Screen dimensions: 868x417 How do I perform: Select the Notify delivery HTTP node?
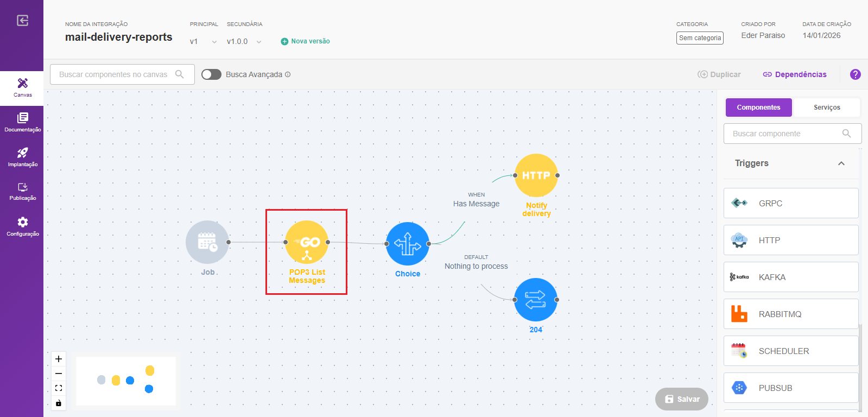point(536,175)
